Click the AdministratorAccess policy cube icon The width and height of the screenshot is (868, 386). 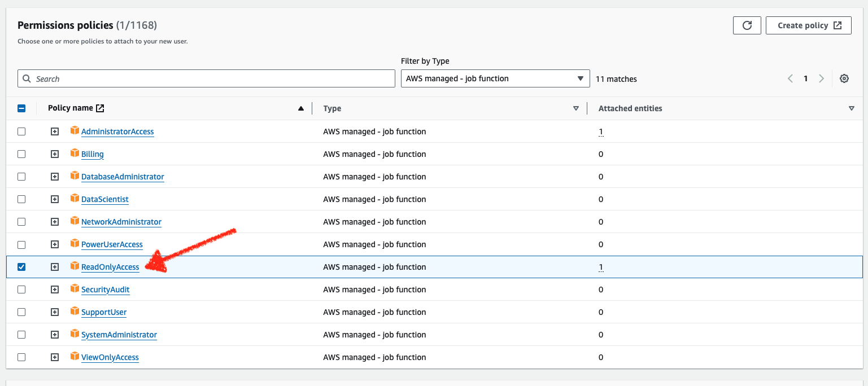click(x=75, y=131)
